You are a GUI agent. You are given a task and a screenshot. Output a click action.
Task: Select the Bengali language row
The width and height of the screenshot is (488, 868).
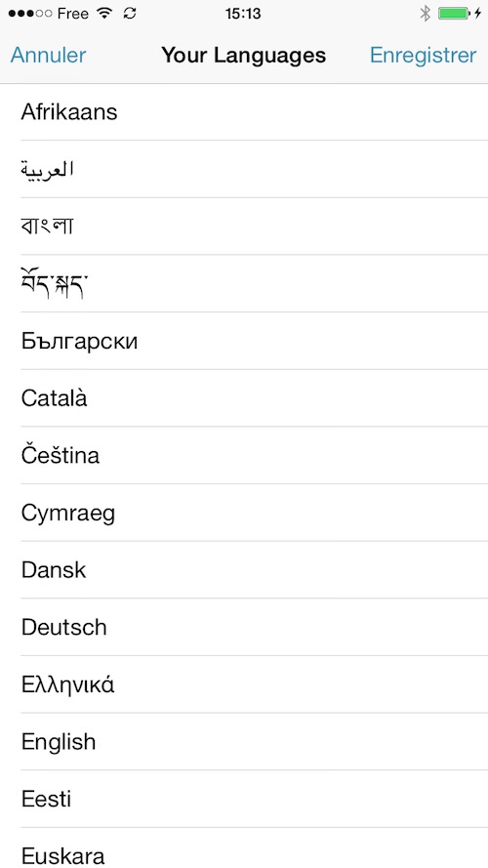tap(244, 227)
